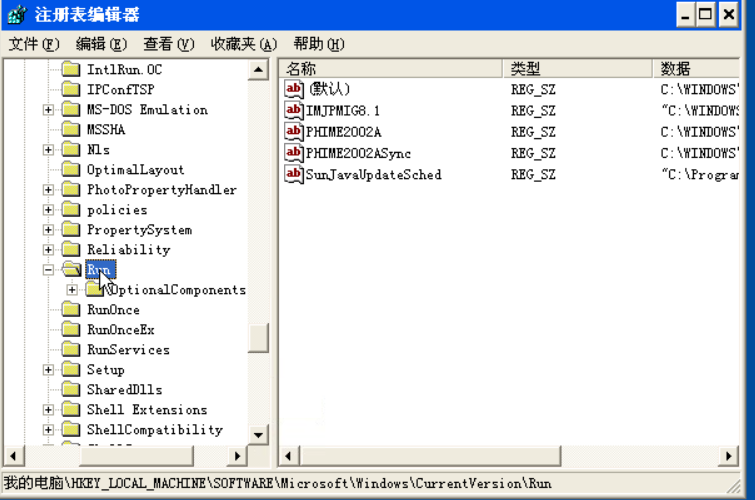Click the MSSHA folder icon

coord(71,129)
